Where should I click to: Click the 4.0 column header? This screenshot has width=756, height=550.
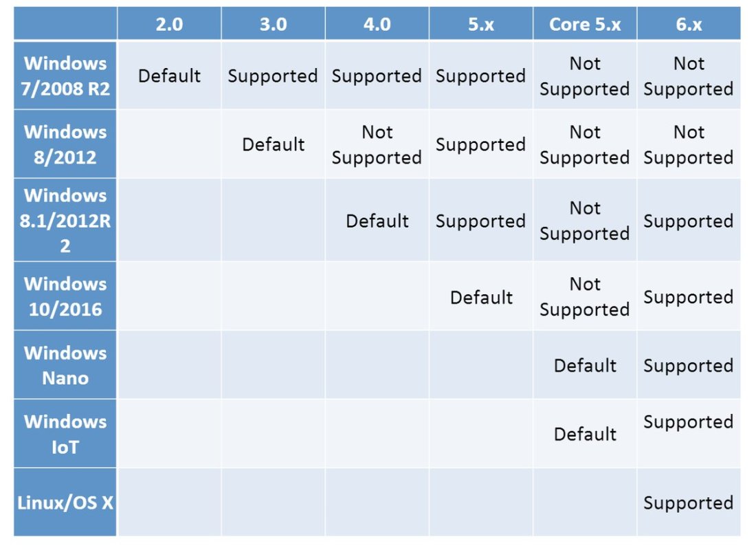(x=377, y=24)
